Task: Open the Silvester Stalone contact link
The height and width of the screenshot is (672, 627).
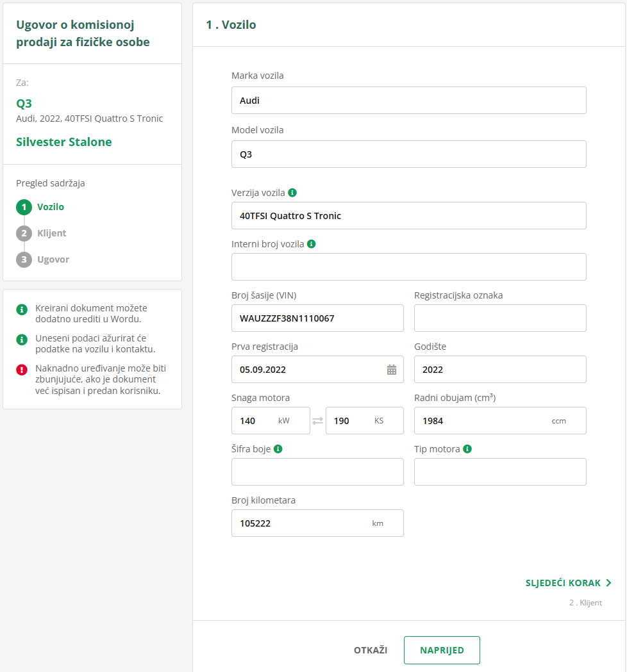Action: pos(64,142)
